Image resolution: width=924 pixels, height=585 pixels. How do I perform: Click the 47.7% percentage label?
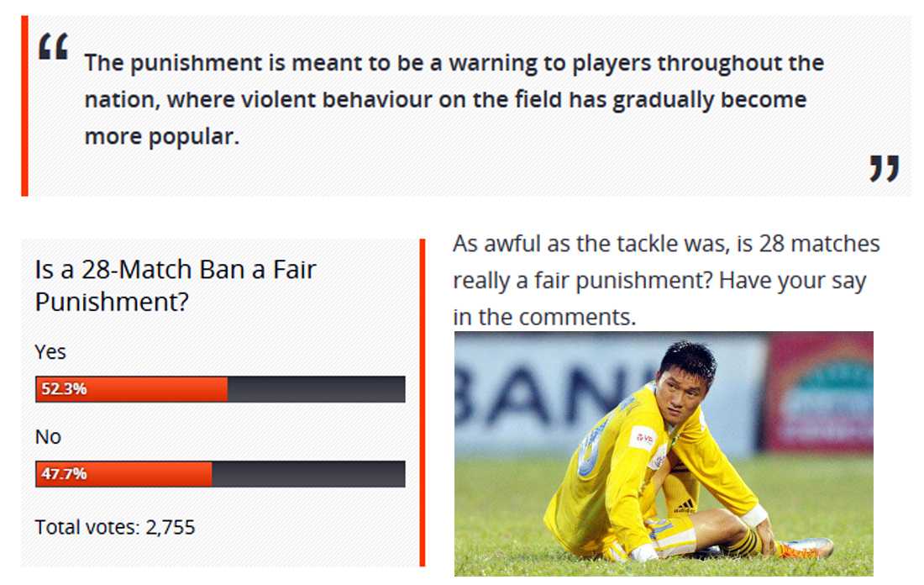(x=65, y=473)
